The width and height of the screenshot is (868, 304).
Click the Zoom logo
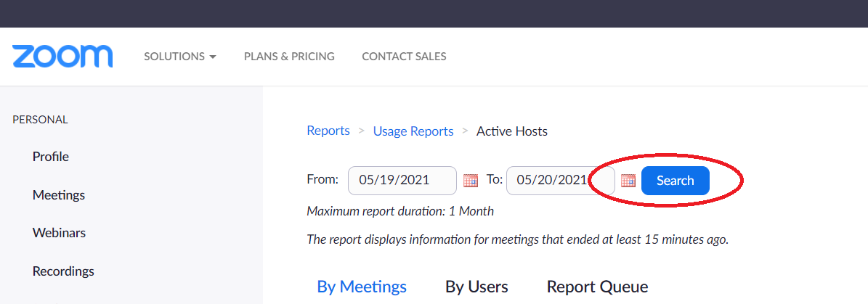(x=62, y=57)
